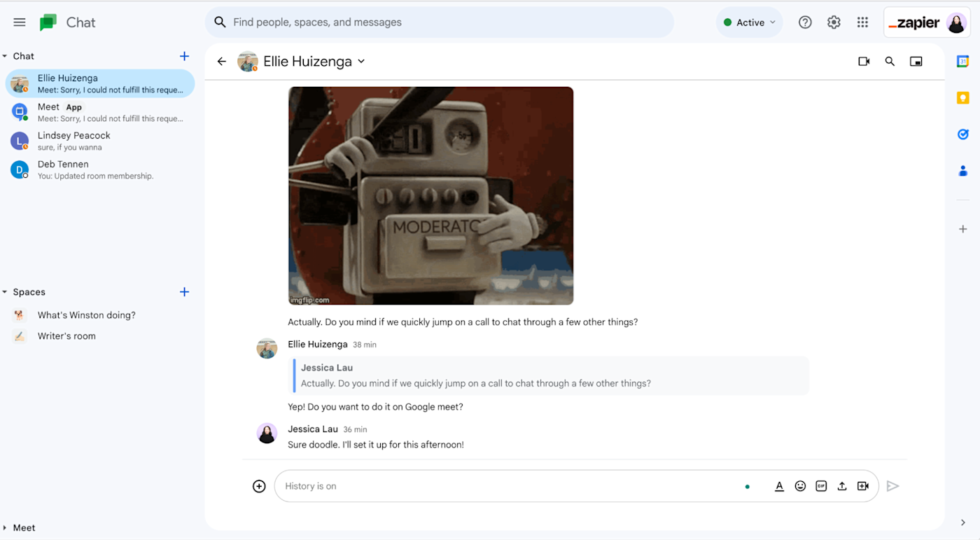
Task: Open the Help question mark icon
Action: click(x=805, y=22)
